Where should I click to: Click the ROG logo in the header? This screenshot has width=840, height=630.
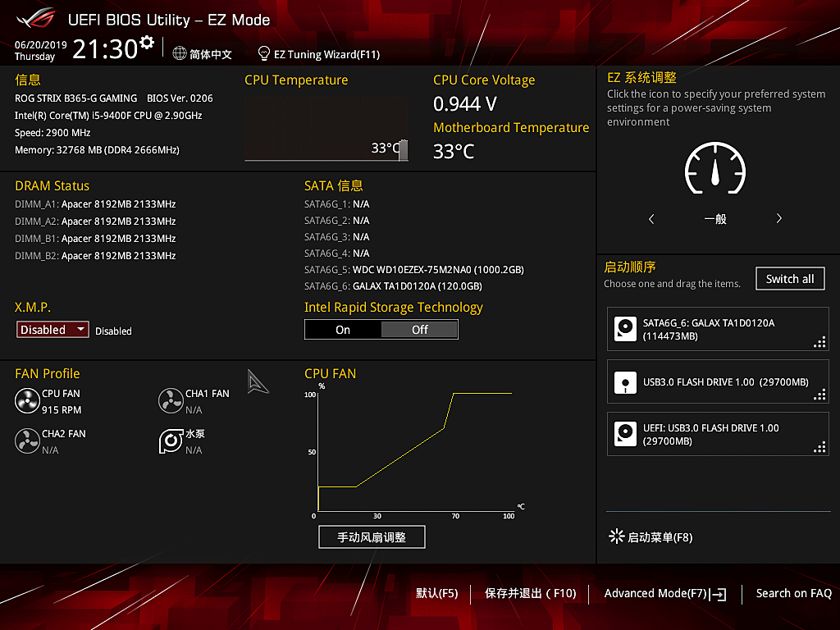tap(35, 19)
